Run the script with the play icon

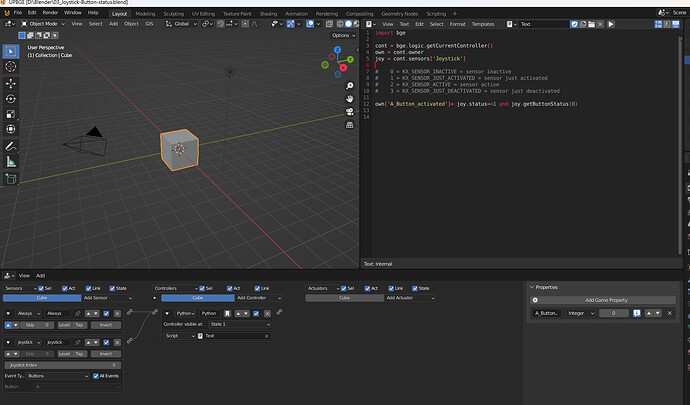[x=611, y=24]
